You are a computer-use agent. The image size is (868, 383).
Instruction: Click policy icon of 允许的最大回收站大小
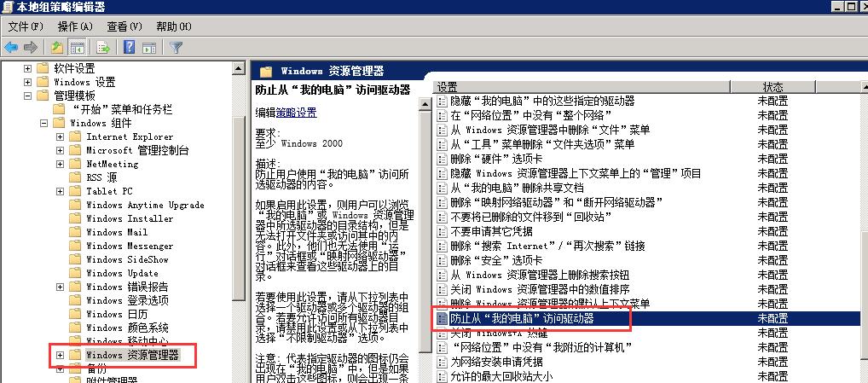[x=442, y=376]
